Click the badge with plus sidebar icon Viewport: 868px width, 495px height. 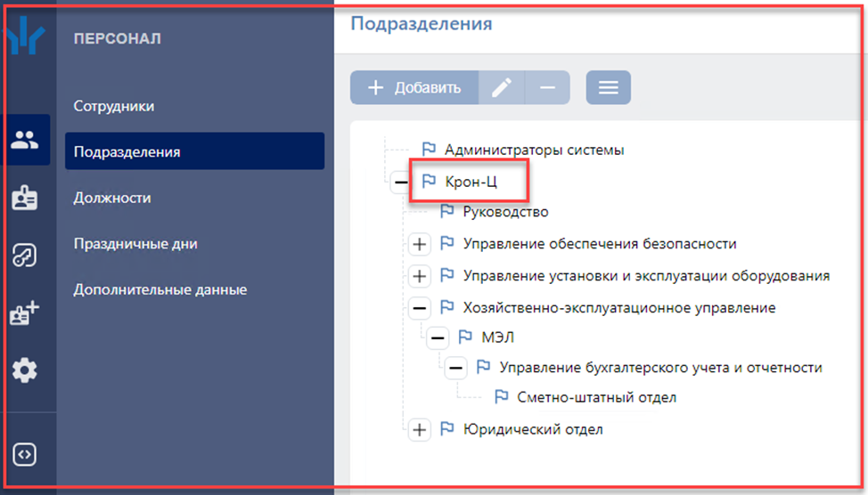pyautogui.click(x=25, y=313)
